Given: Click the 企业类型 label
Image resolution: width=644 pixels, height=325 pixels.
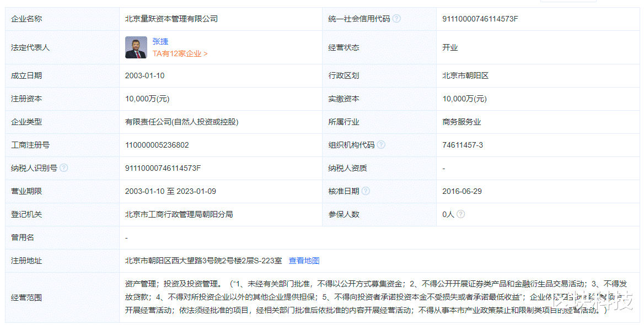Looking at the screenshot, I should click(26, 122).
